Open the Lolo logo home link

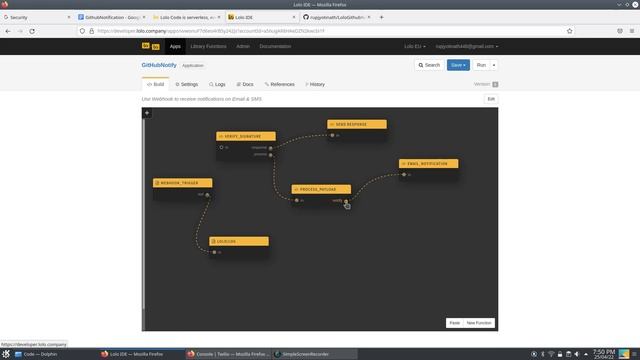point(151,46)
